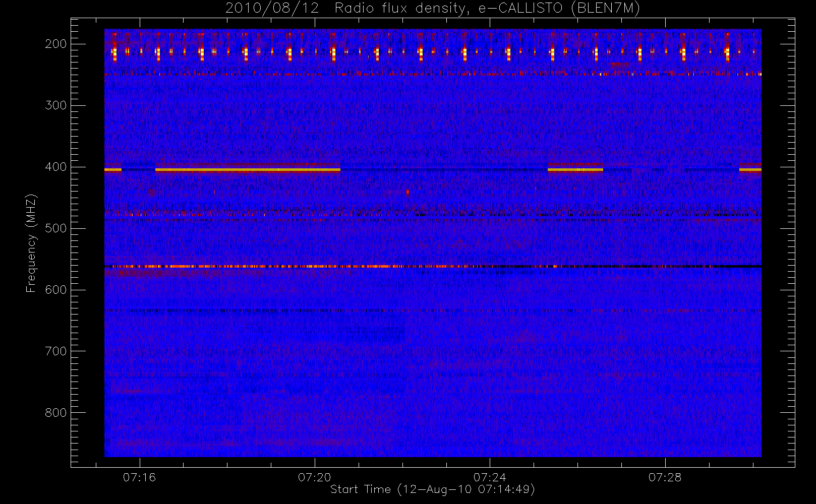Click the 200 frequency tick label

56,44
